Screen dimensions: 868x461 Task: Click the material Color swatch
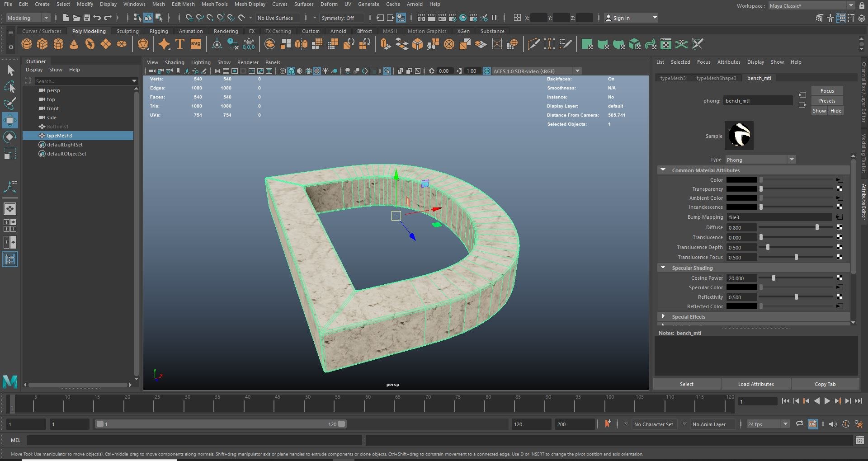741,180
